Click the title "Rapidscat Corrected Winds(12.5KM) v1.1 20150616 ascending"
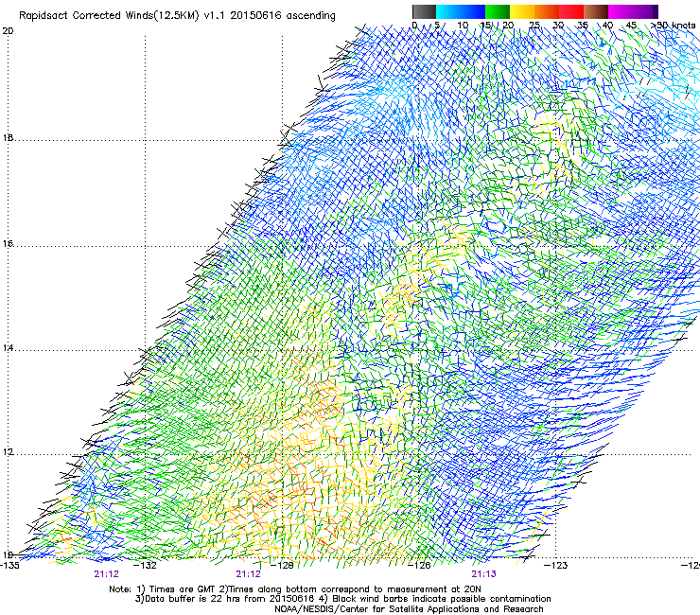The image size is (700, 615). click(x=177, y=16)
